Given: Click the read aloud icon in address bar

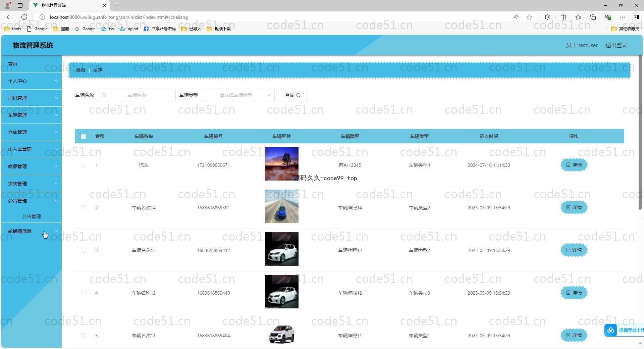Looking at the screenshot, I should pos(516,17).
